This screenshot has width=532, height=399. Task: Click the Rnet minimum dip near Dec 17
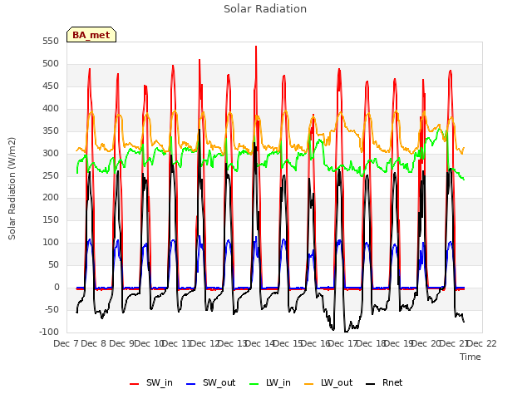(x=346, y=332)
